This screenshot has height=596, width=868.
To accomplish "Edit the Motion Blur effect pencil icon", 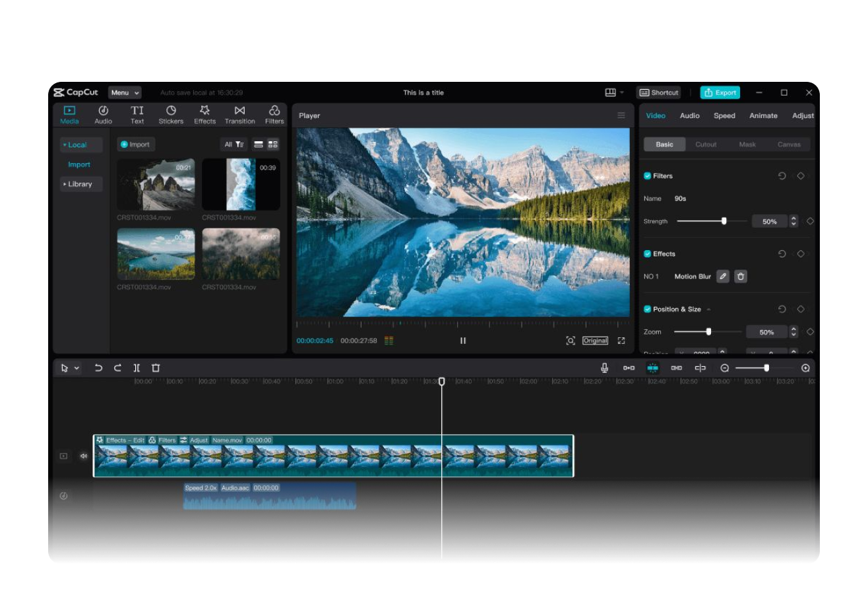I will pyautogui.click(x=723, y=277).
